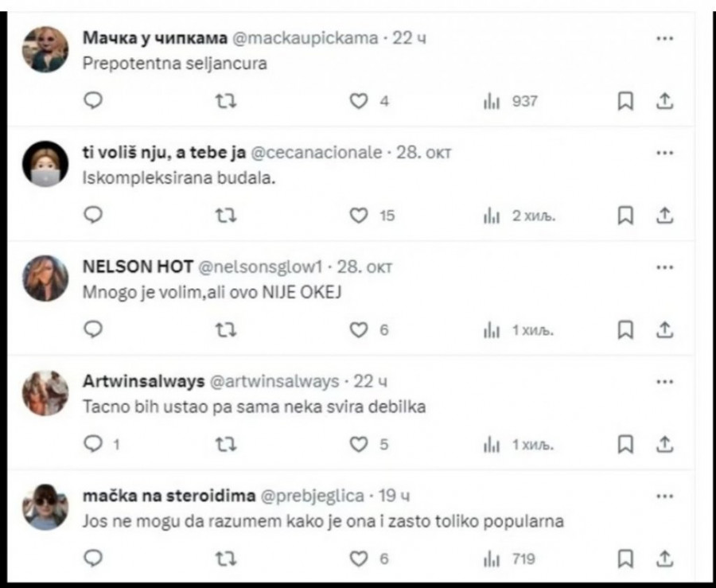Image resolution: width=716 pixels, height=588 pixels.
Task: Like the NELSON HOT tweet
Action: (360, 329)
